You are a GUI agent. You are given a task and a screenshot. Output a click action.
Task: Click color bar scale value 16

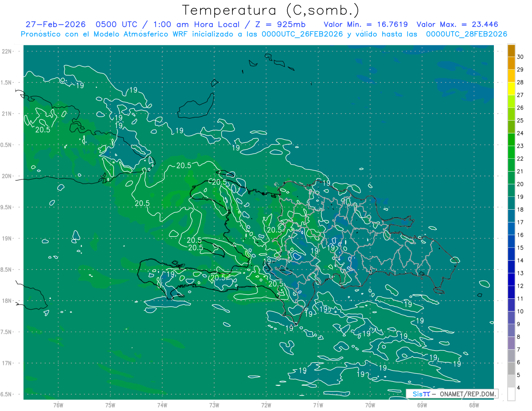(520, 235)
